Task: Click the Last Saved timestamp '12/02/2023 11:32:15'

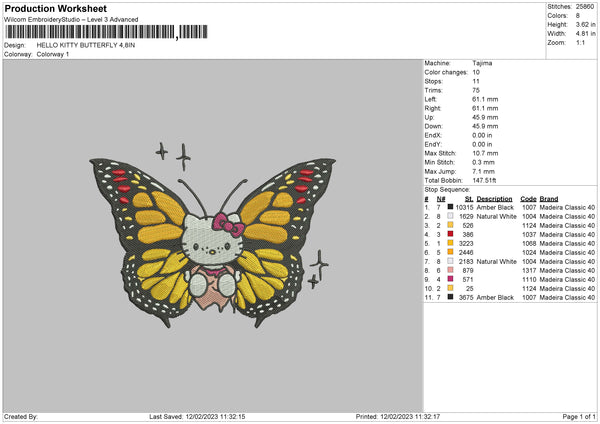Action: pyautogui.click(x=215, y=417)
